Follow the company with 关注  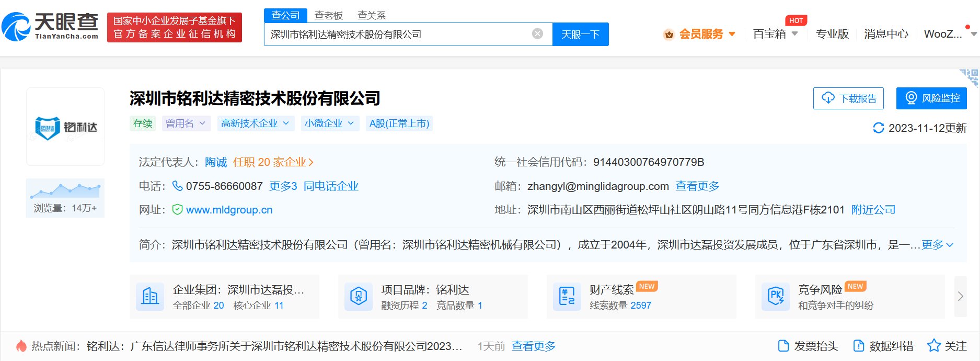tap(947, 346)
